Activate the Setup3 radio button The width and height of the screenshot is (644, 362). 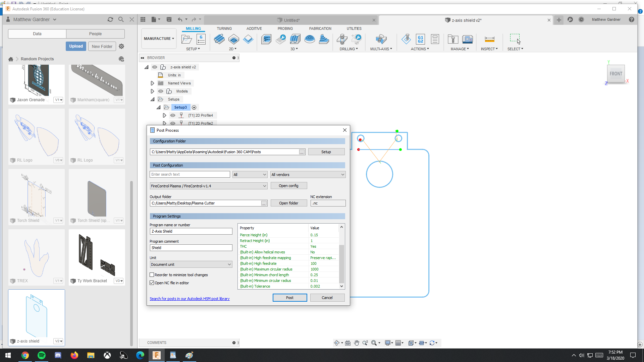tap(194, 107)
